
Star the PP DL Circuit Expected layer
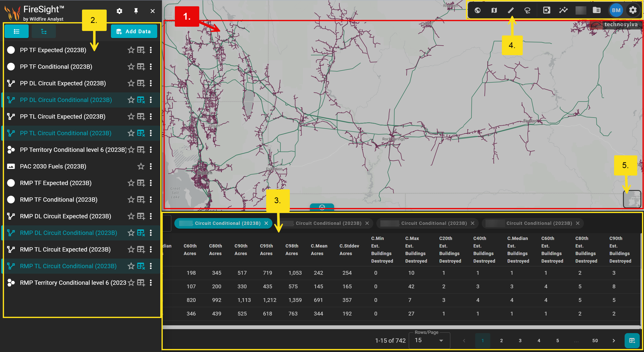131,83
